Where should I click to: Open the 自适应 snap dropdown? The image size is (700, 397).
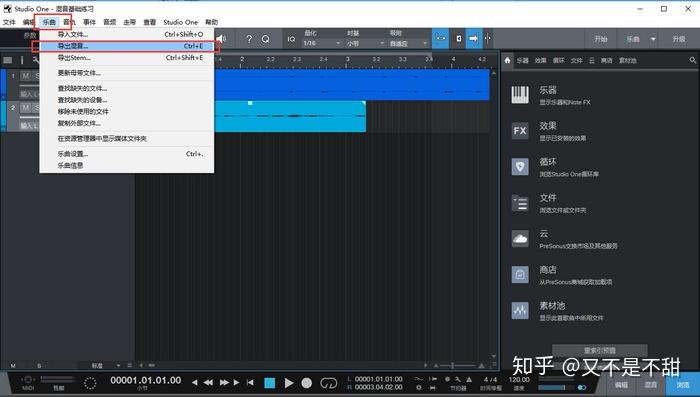click(x=408, y=43)
